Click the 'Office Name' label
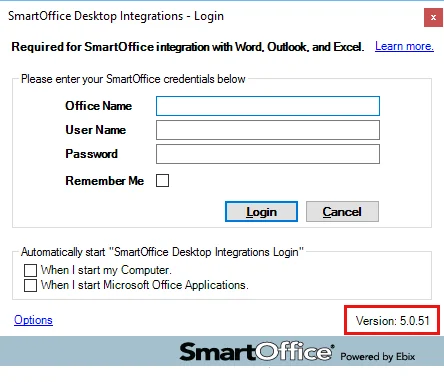Image resolution: width=444 pixels, height=382 pixels. coord(99,106)
